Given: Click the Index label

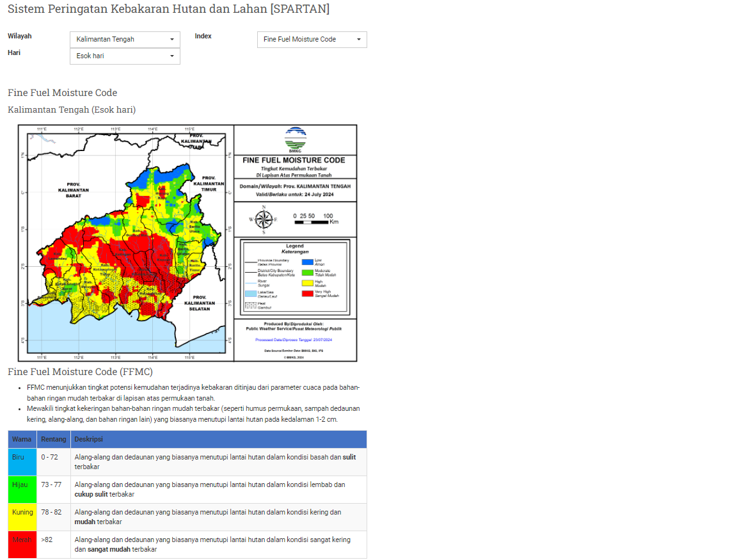Looking at the screenshot, I should pos(203,36).
